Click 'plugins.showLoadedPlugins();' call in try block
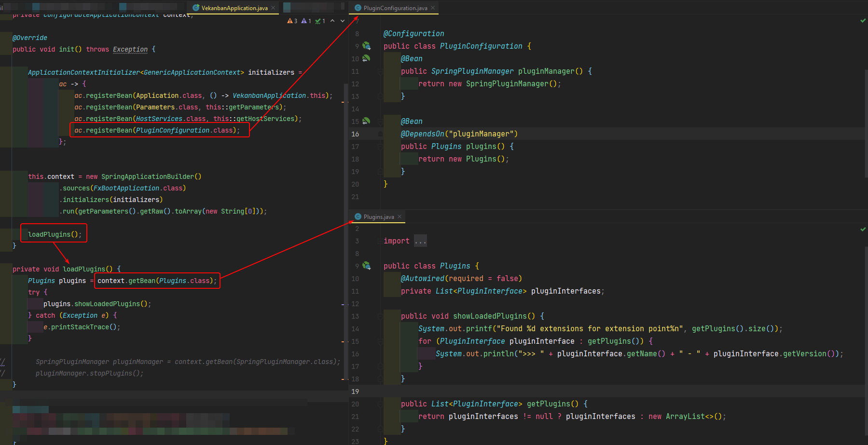This screenshot has height=445, width=868. coord(97,304)
